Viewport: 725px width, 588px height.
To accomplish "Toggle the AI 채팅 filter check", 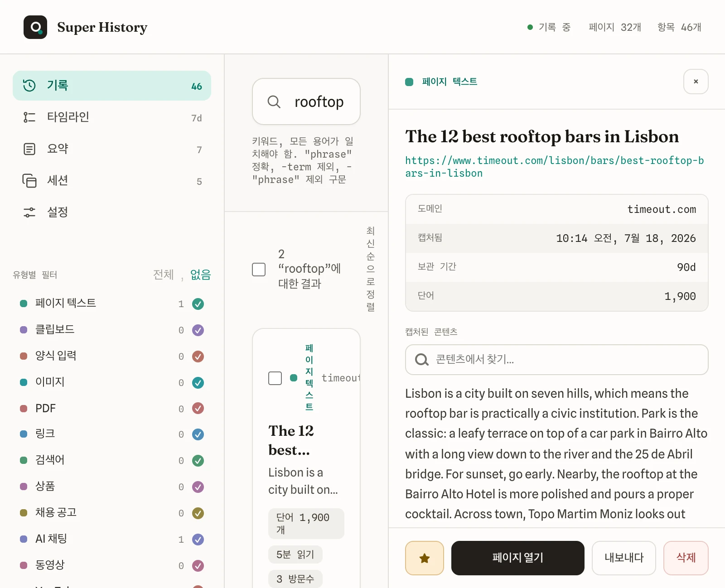I will click(198, 540).
